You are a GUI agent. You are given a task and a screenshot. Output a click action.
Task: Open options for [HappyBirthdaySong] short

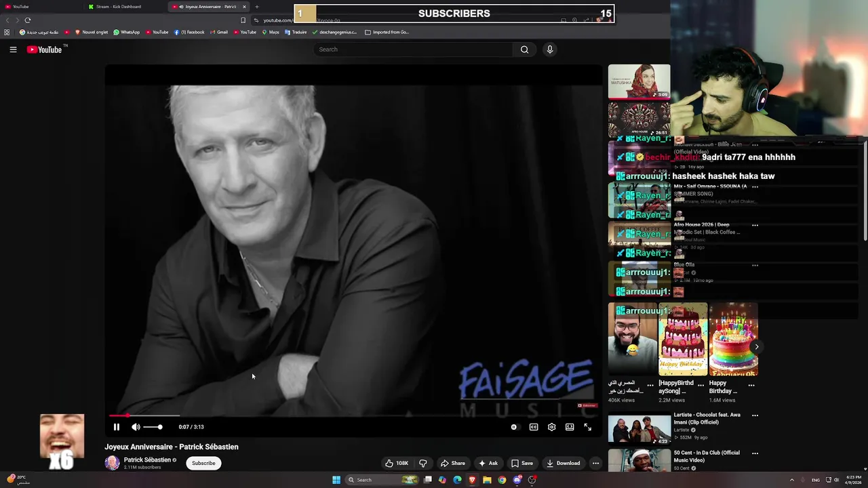pos(701,384)
